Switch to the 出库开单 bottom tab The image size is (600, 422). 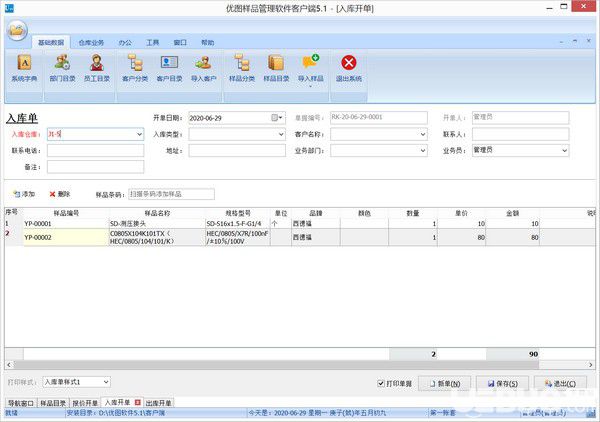point(158,403)
